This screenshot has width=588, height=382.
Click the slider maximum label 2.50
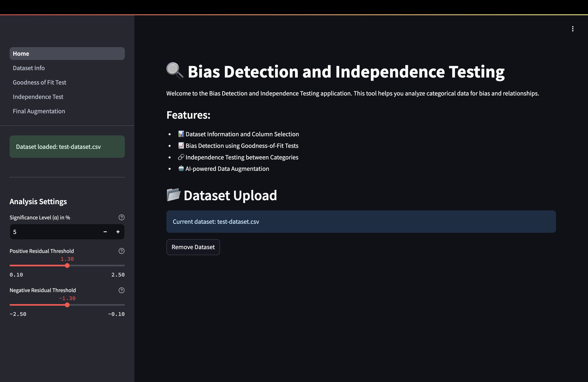pos(118,275)
